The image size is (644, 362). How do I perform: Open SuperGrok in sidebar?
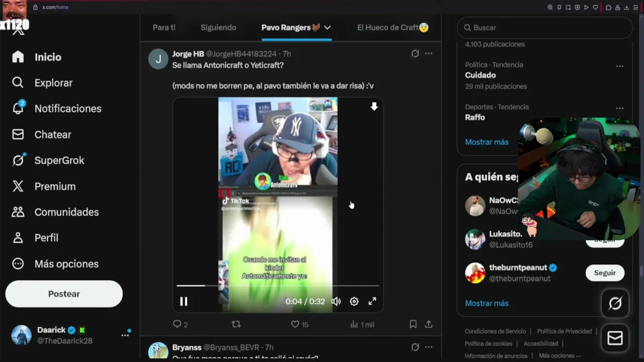48,160
